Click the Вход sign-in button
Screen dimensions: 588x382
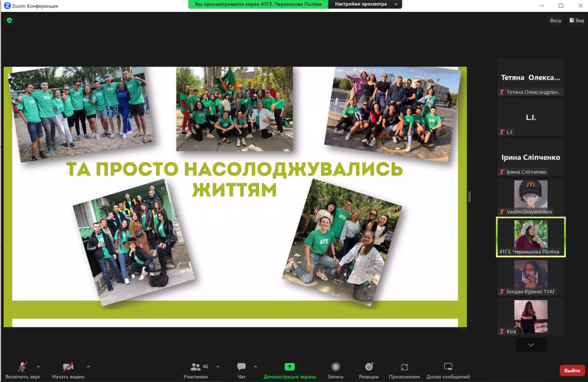coord(555,20)
